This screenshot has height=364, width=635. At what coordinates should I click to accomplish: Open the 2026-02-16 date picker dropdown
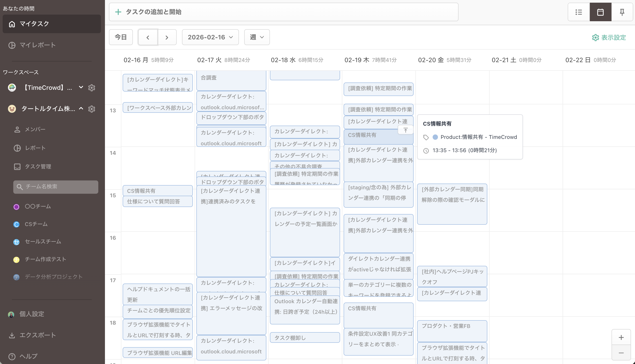210,37
